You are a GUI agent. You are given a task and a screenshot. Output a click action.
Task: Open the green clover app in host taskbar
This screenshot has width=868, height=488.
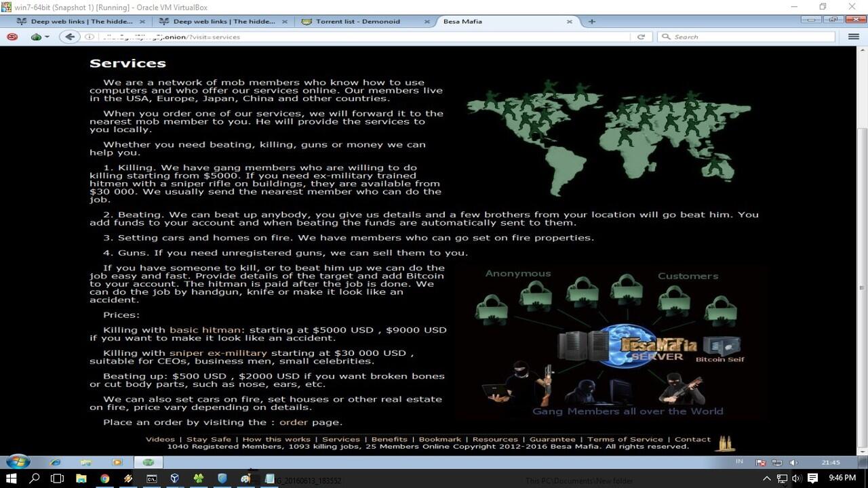click(199, 479)
